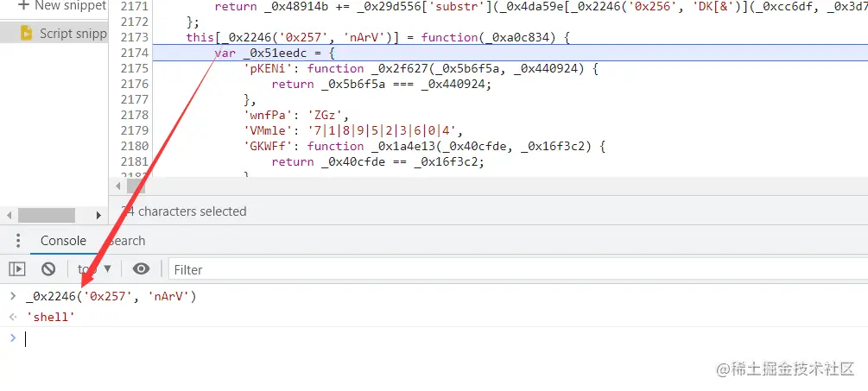This screenshot has width=868, height=391.
Task: Click function name _0x1a4e13 in code
Action: pyautogui.click(x=403, y=146)
